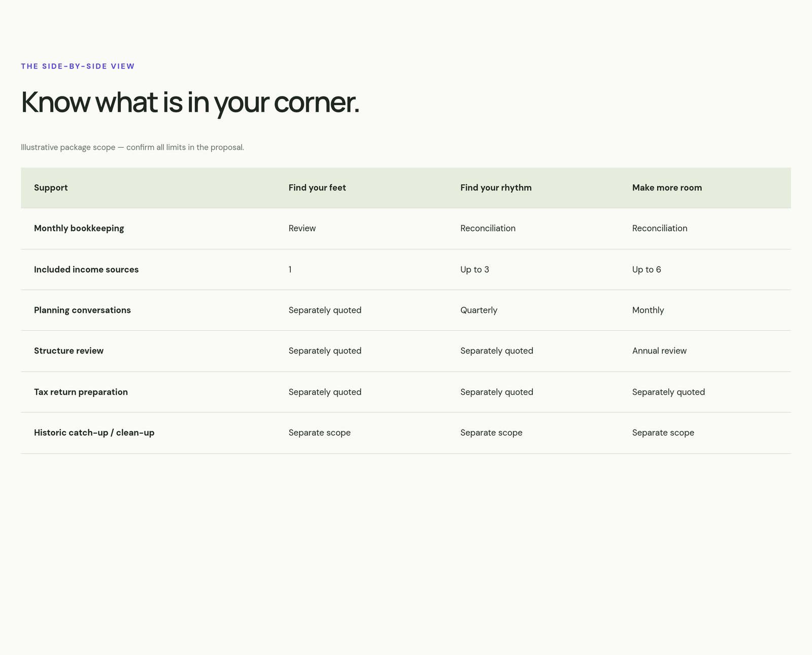Click 'Review' in Monthly bookkeeping row

click(x=302, y=228)
